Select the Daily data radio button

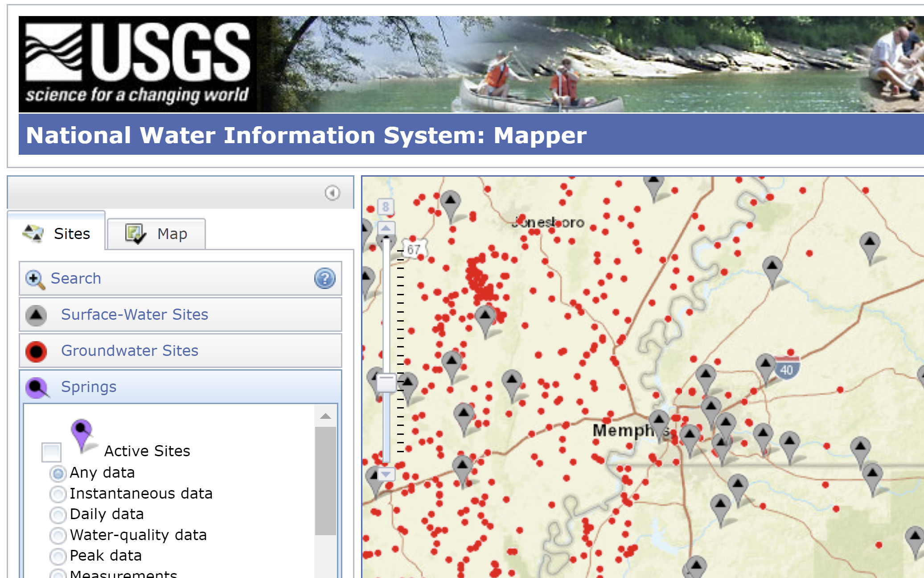[57, 515]
